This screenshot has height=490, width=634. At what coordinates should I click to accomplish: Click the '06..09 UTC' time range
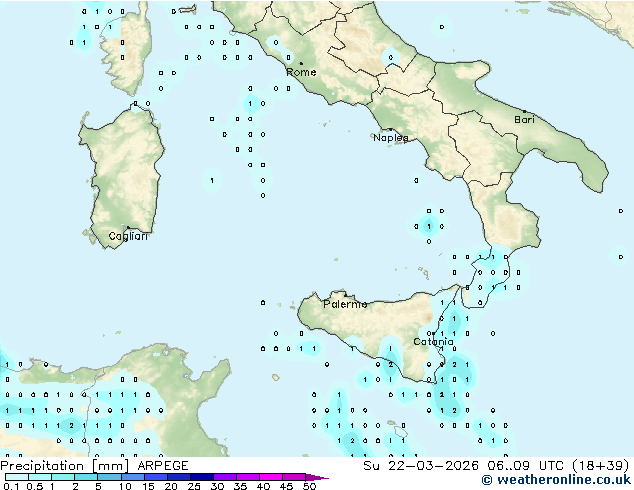coord(526,465)
